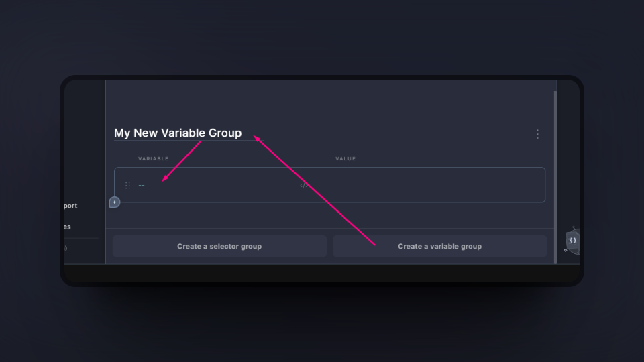Click the vertical scrollbar beside the variables panel
The width and height of the screenshot is (644, 362).
coord(555,174)
